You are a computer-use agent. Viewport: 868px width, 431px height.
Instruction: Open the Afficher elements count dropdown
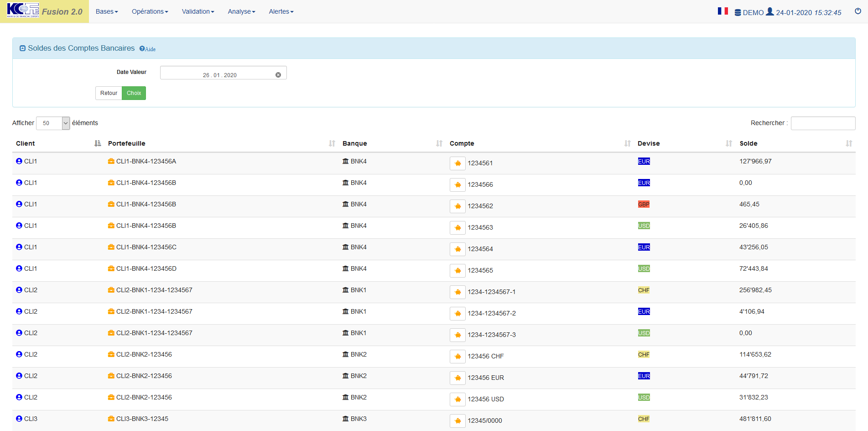click(53, 123)
